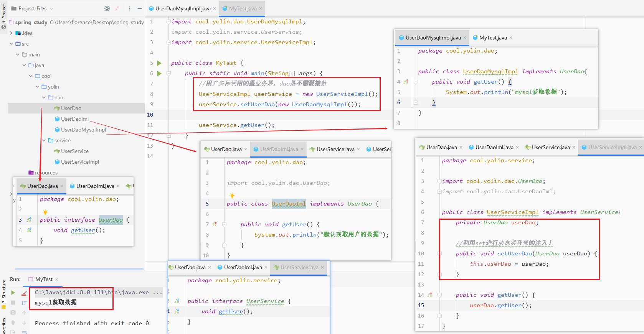Click the gutter icon on line 7 of UserDaoIml
The image size is (644, 334).
(215, 224)
